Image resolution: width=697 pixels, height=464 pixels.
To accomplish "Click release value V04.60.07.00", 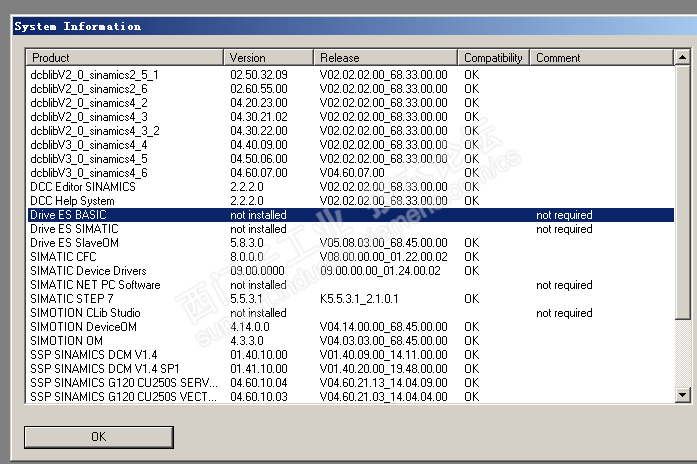I will coord(353,173).
